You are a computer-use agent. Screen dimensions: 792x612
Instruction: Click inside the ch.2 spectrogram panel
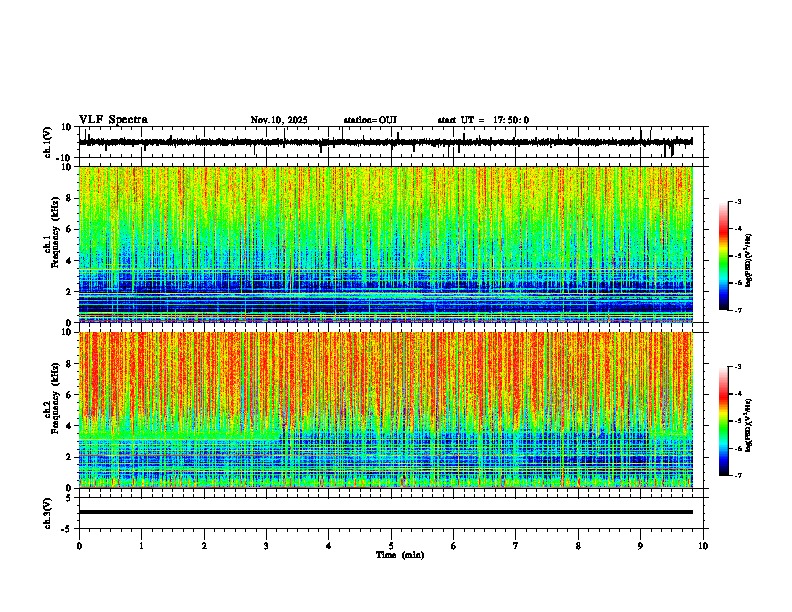[385, 410]
